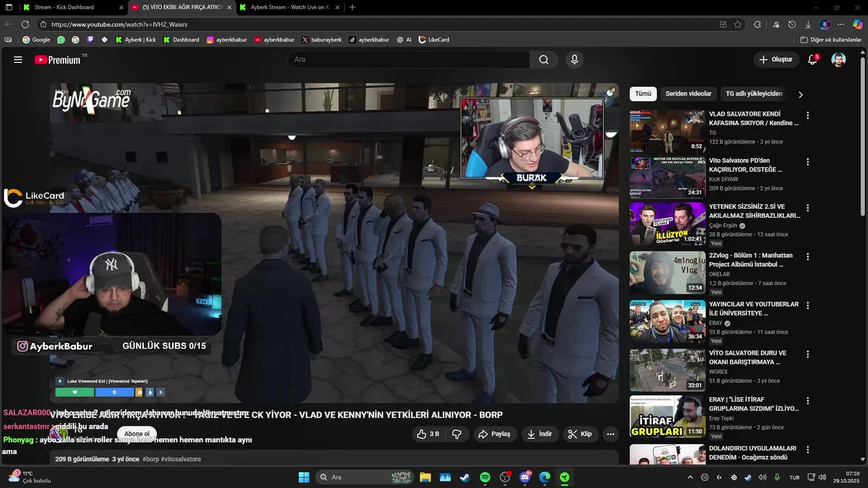Select Seriden videolar chip
Viewport: 868px width, 488px height.
pyautogui.click(x=688, y=94)
